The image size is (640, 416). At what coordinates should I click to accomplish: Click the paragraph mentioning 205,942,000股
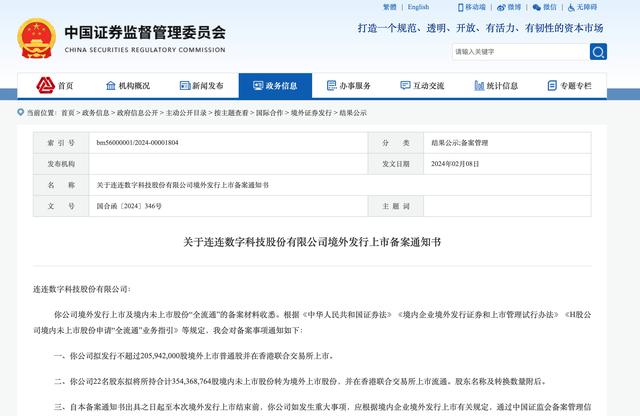tap(194, 356)
